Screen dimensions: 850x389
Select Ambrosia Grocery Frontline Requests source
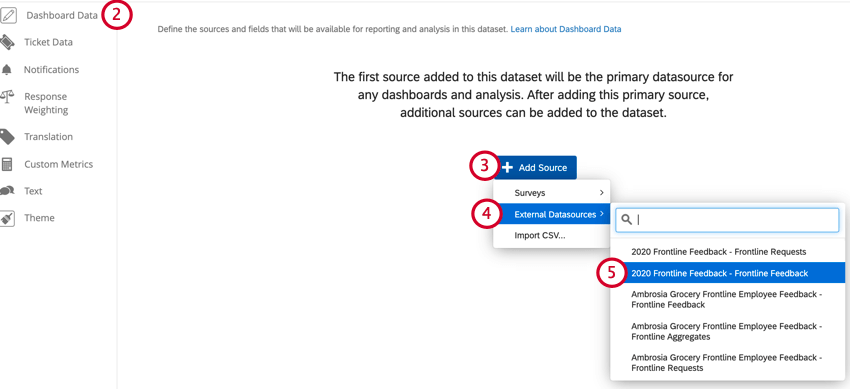coord(727,363)
